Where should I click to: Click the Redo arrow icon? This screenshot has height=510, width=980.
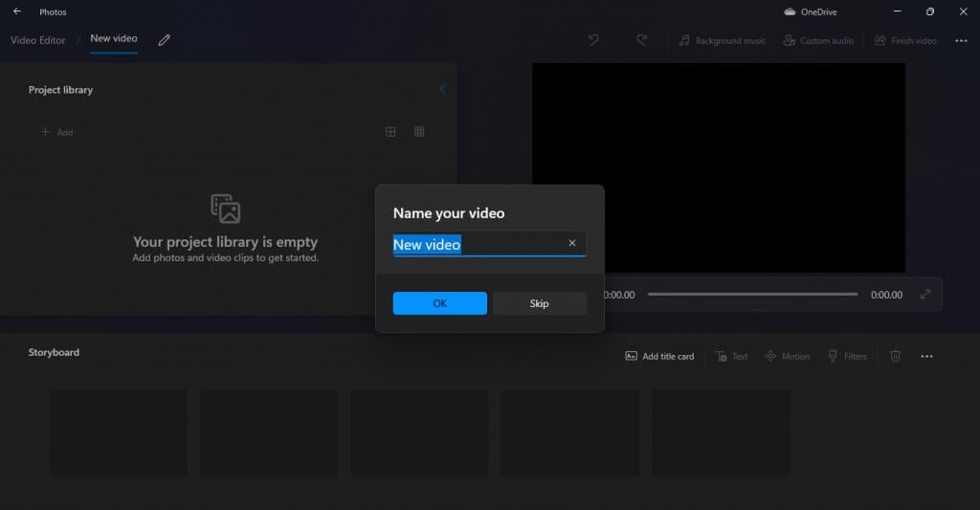(x=641, y=40)
